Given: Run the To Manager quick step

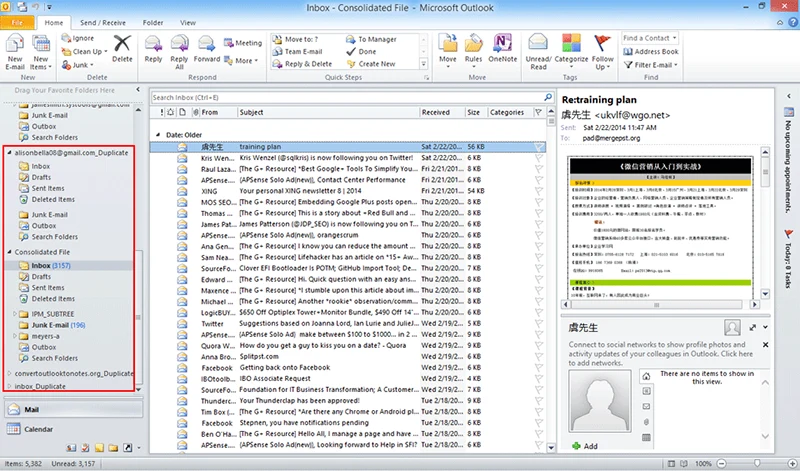Looking at the screenshot, I should [371, 39].
